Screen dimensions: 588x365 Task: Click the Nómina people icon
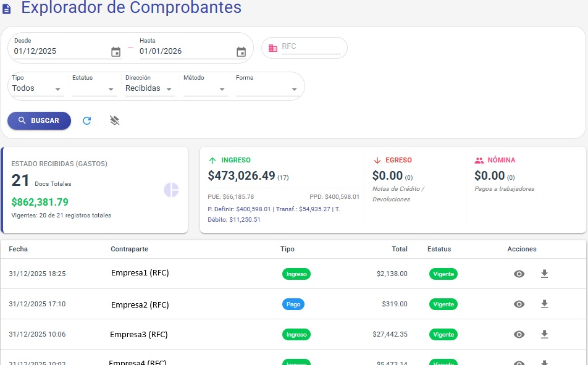[479, 160]
